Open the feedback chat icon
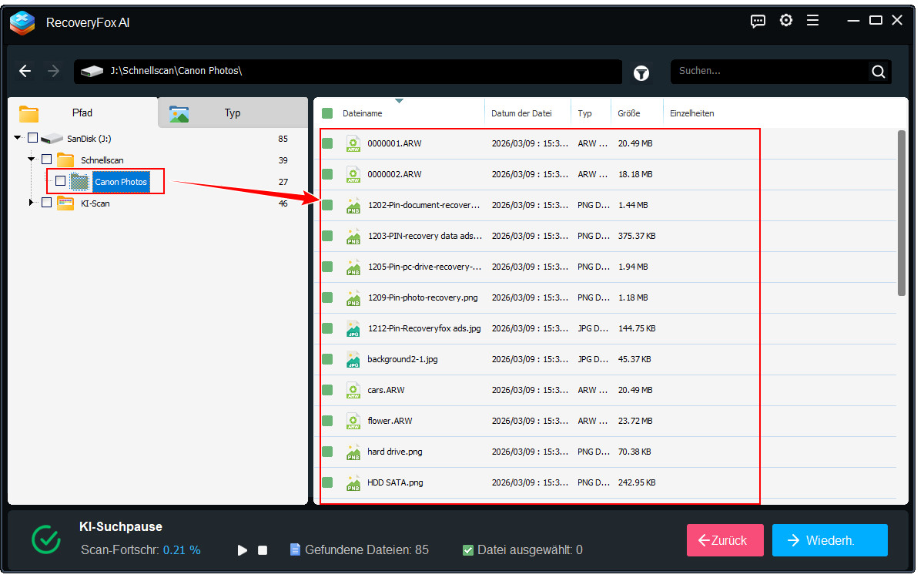Viewport: 924px width, 578px height. pos(758,21)
